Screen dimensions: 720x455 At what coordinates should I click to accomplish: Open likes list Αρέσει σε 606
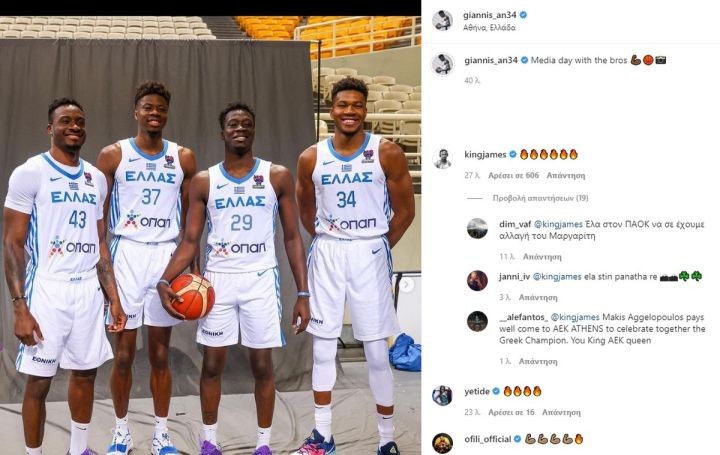[513, 175]
